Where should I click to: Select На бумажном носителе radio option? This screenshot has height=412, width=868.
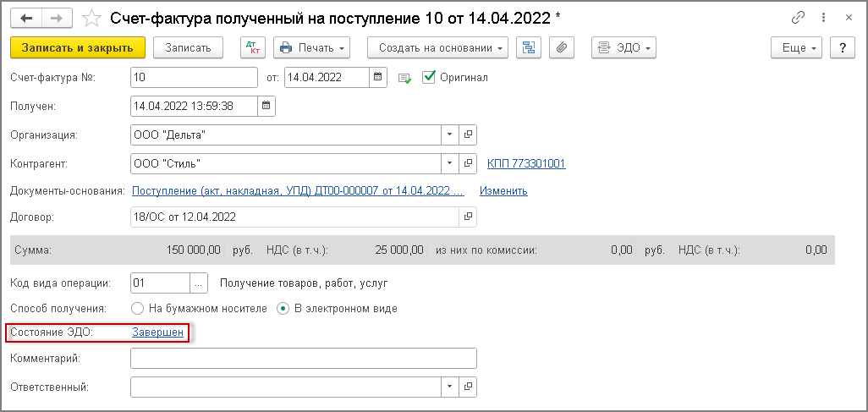(x=137, y=308)
